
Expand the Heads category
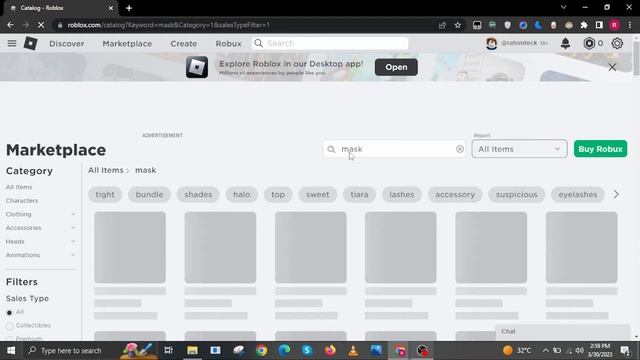[73, 242]
